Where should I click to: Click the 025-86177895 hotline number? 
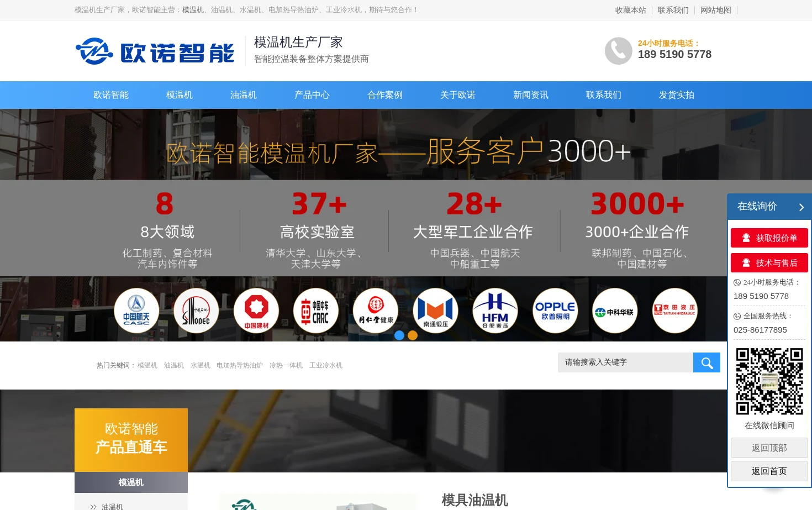click(760, 330)
